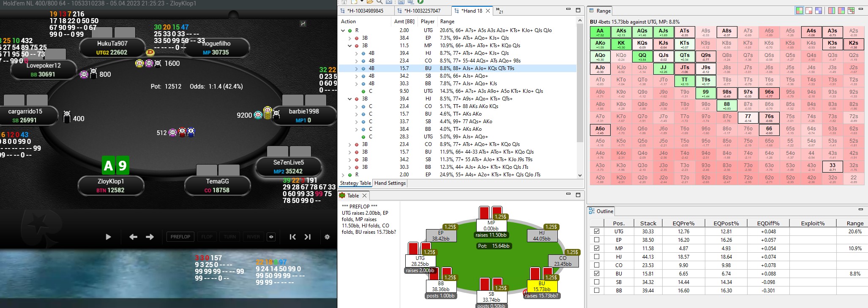
Task: Click the PREFLOP street button
Action: 180,237
